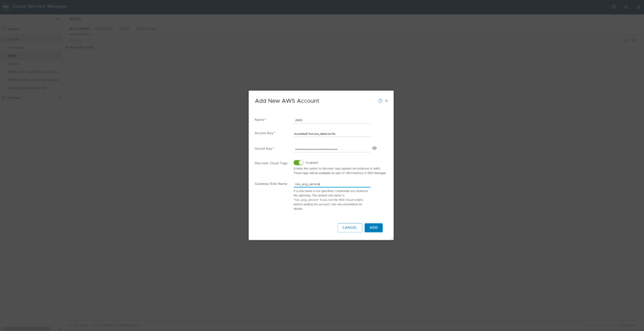This screenshot has width=644, height=331.
Task: Open notifications bell icon
Action: [x=626, y=6]
